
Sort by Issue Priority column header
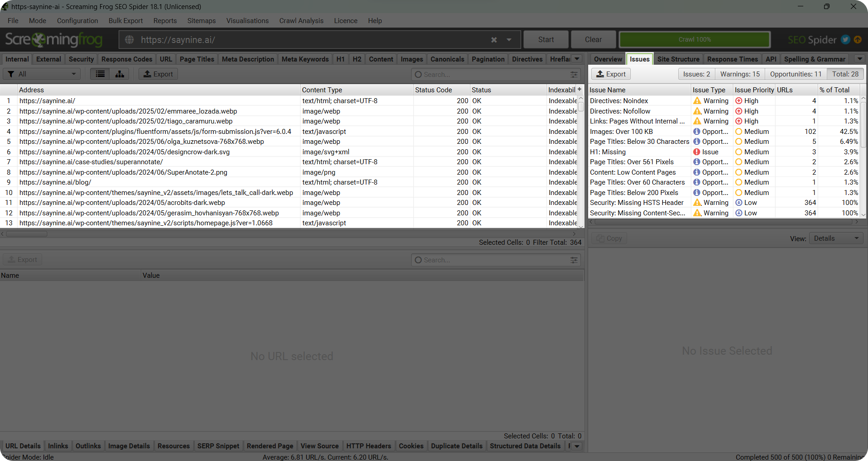tap(754, 90)
